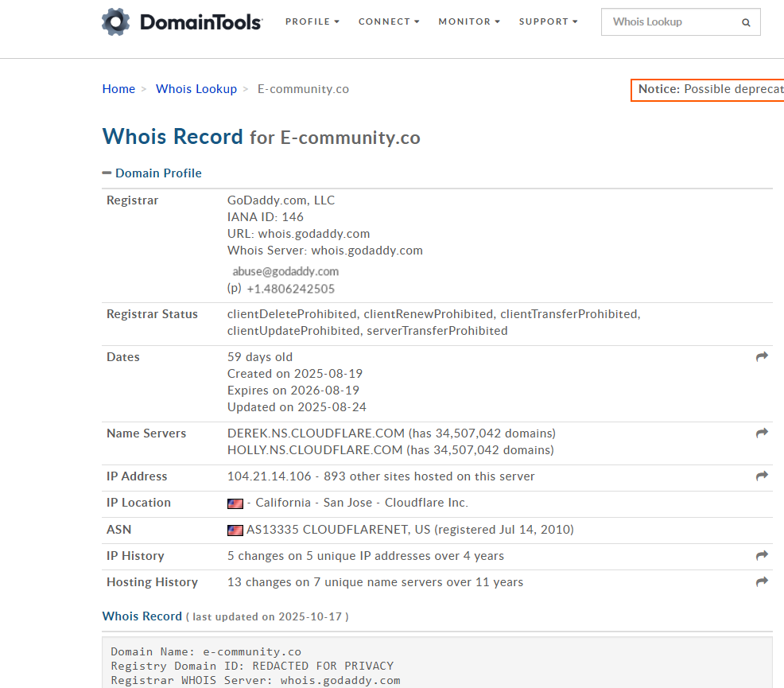The image size is (784, 688).
Task: Click the share arrow for IP History
Action: point(762,554)
